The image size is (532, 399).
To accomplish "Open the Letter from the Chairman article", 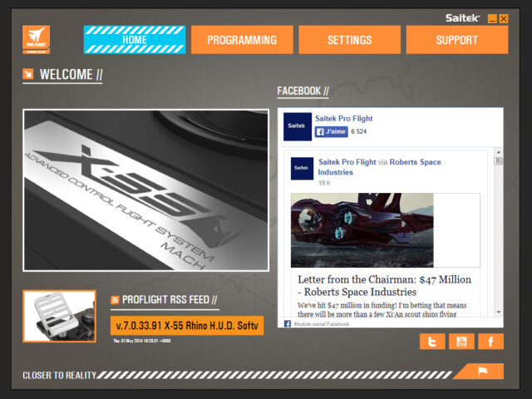I will [x=384, y=285].
